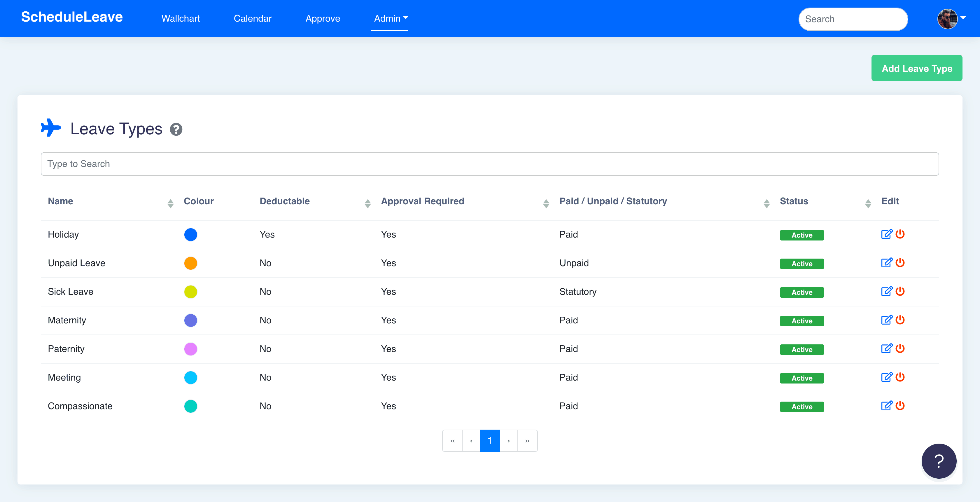The width and height of the screenshot is (980, 502).
Task: Click the Leave Types help question icon
Action: [x=176, y=129]
